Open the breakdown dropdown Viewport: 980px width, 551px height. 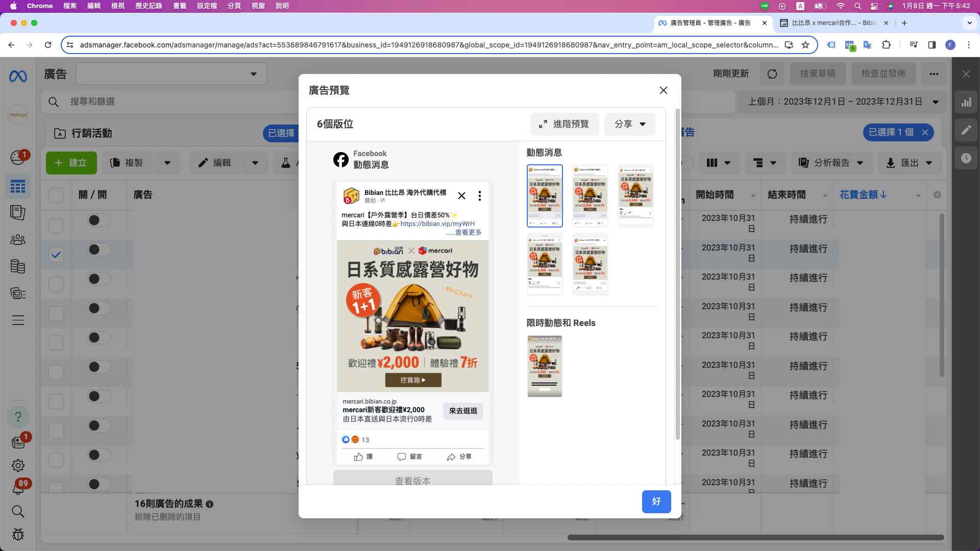pyautogui.click(x=765, y=163)
